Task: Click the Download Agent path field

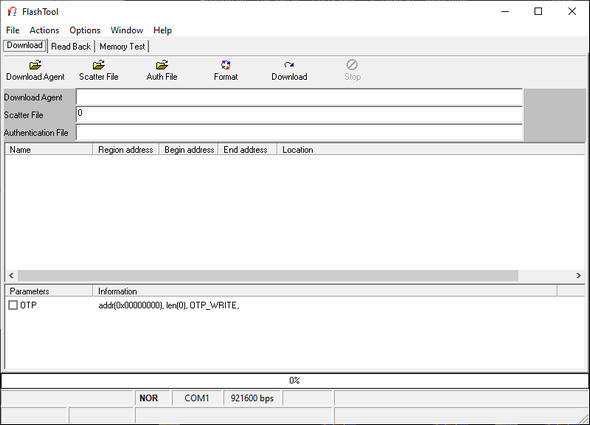Action: coord(300,97)
